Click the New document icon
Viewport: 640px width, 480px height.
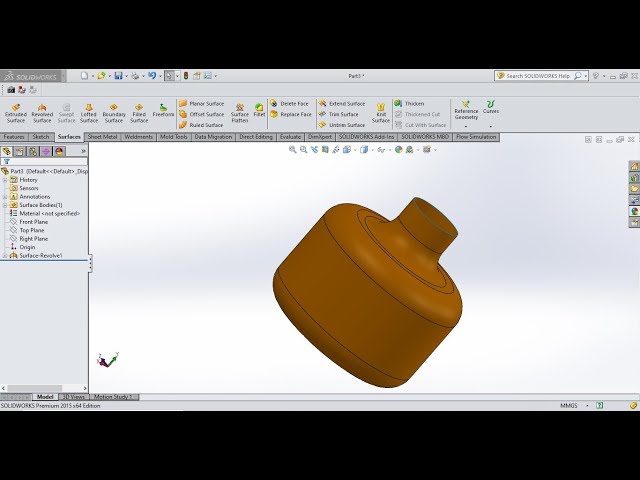point(84,76)
